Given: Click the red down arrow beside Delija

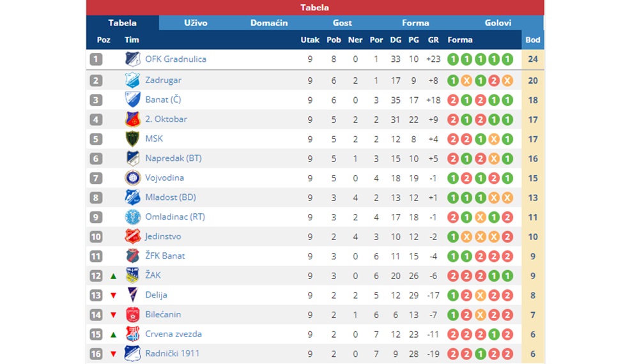Looking at the screenshot, I should [113, 296].
